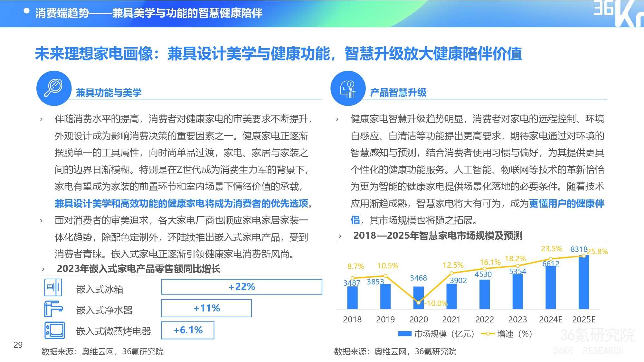The height and width of the screenshot is (362, 644).
Task: Click the embedded refrigerator icon
Action: click(53, 287)
